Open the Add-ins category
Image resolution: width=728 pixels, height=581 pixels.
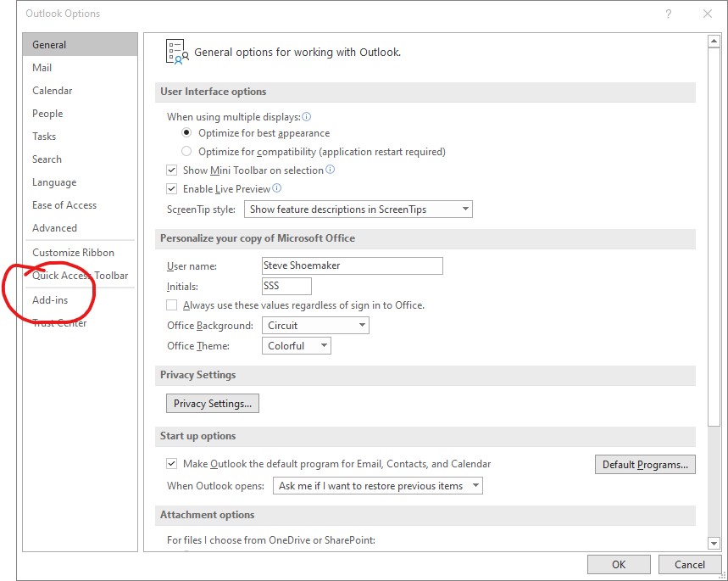click(80, 300)
